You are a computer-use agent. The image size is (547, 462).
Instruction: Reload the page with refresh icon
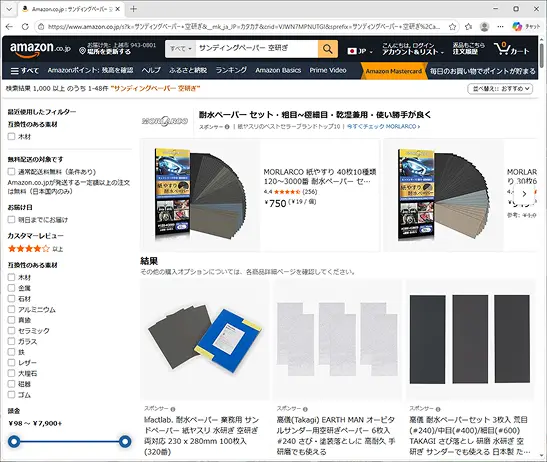pyautogui.click(x=25, y=27)
